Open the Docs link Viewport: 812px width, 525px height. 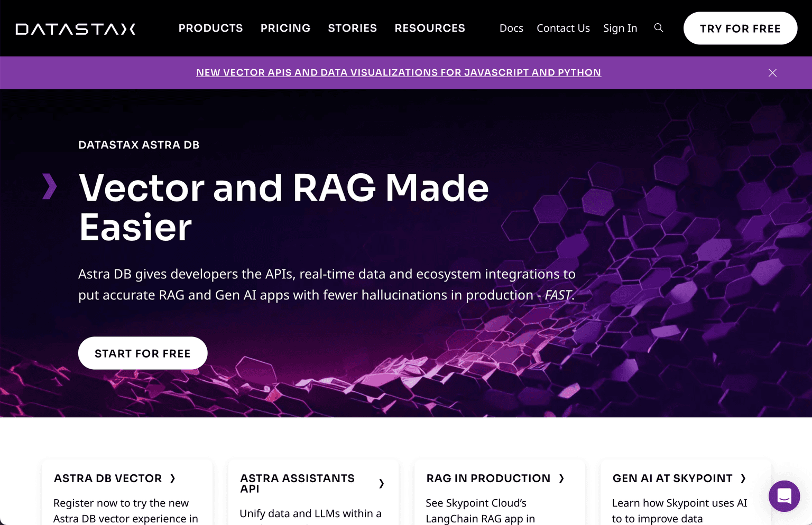click(511, 29)
